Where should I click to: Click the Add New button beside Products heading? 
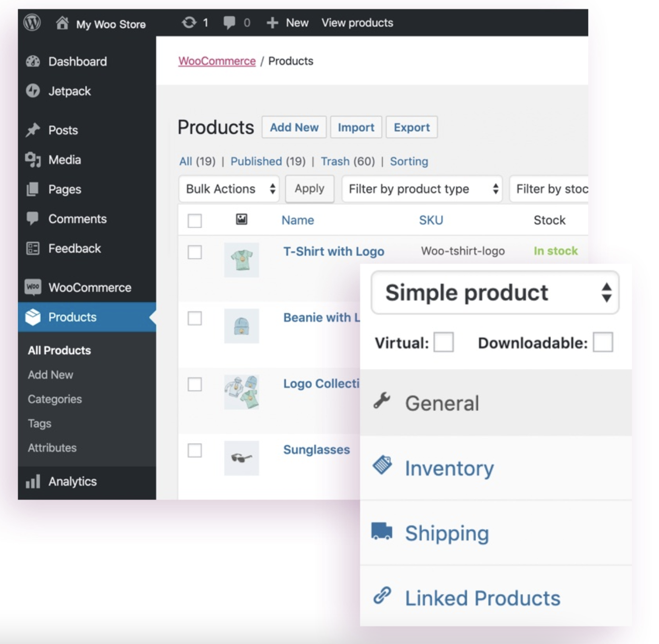(x=294, y=127)
